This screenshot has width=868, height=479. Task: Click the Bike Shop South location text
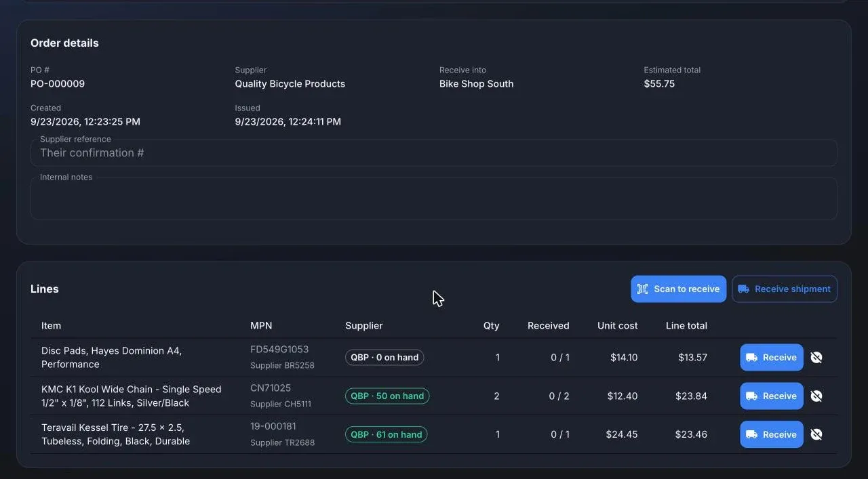coord(476,84)
